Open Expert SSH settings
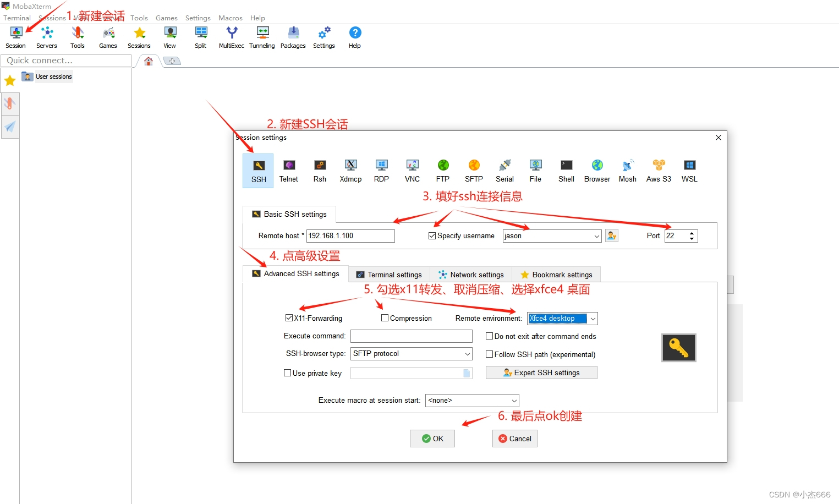This screenshot has width=839, height=504. pos(541,372)
